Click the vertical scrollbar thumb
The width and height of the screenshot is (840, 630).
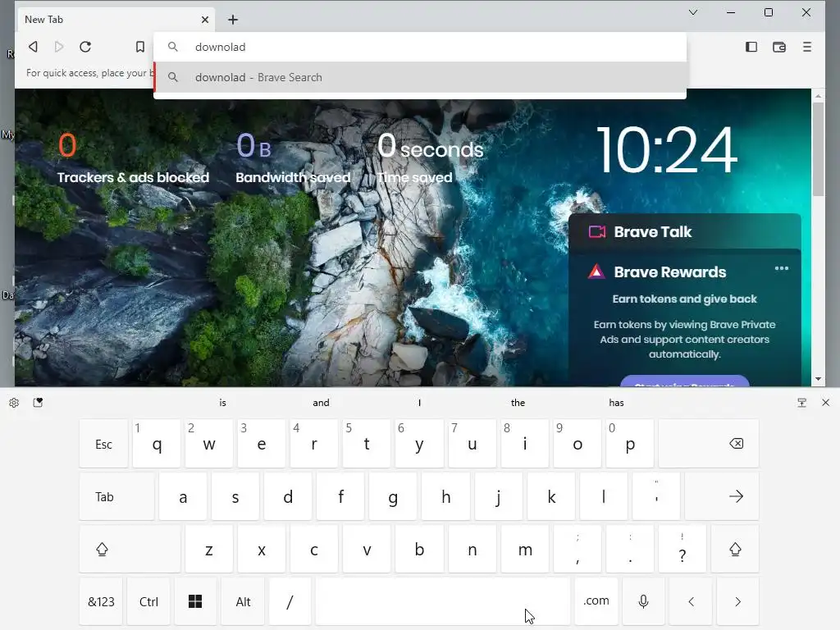coord(818,149)
